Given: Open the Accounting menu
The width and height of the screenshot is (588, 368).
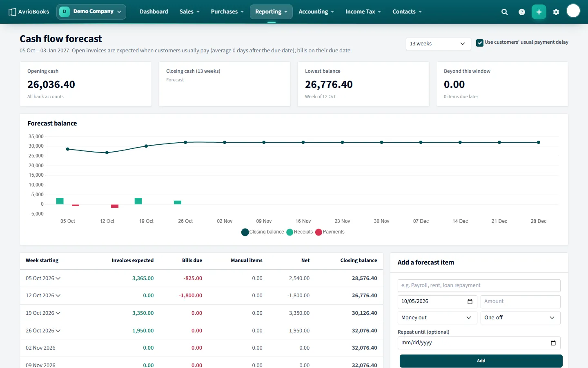Looking at the screenshot, I should coord(316,11).
